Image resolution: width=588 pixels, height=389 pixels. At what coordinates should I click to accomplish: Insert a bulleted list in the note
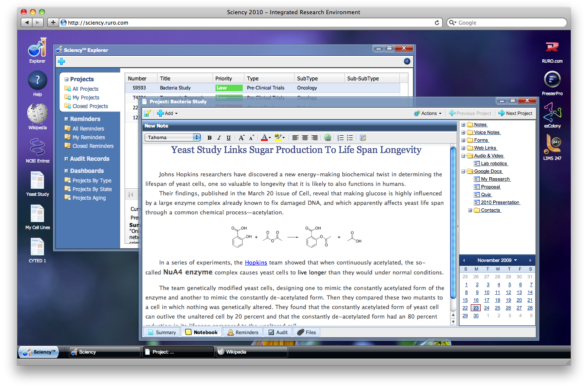[x=350, y=138]
